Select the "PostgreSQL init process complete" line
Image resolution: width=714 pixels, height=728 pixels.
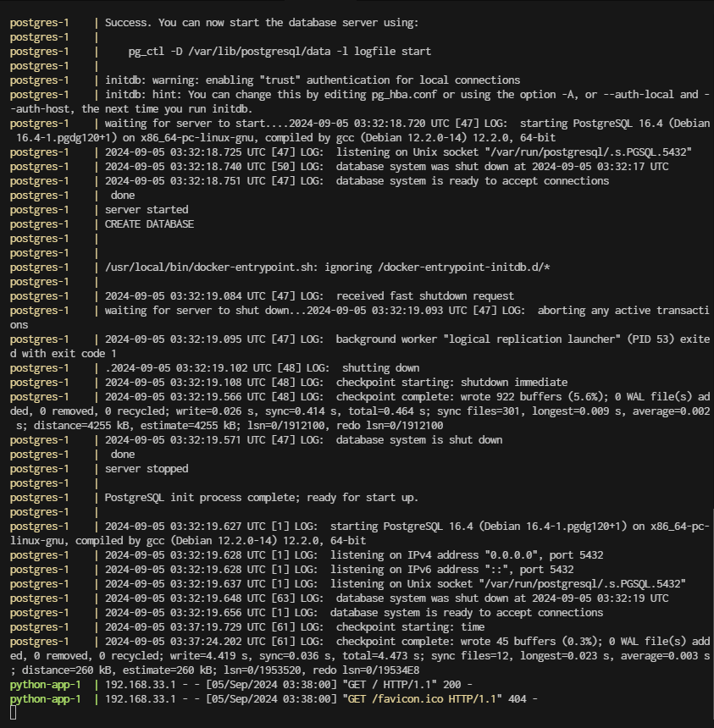[x=261, y=498]
